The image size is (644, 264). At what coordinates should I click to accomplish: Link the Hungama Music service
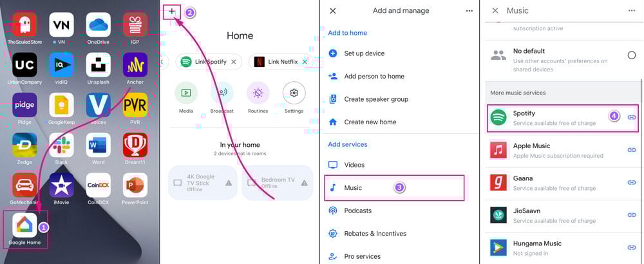(632, 247)
